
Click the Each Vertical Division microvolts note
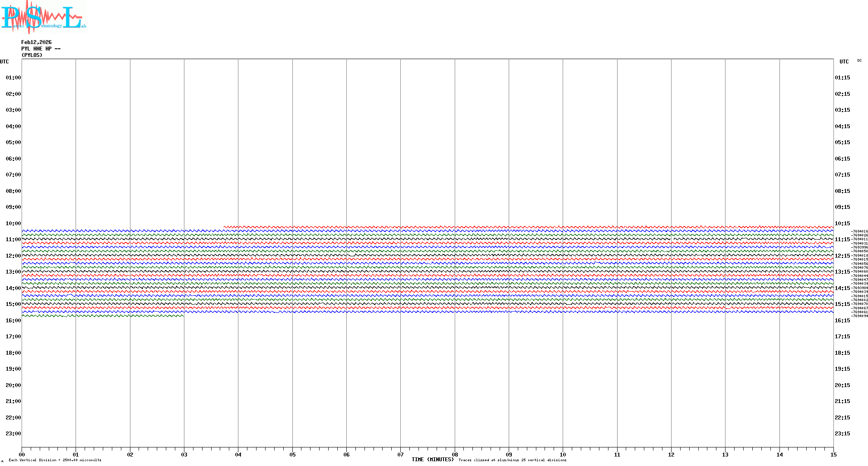point(55,460)
